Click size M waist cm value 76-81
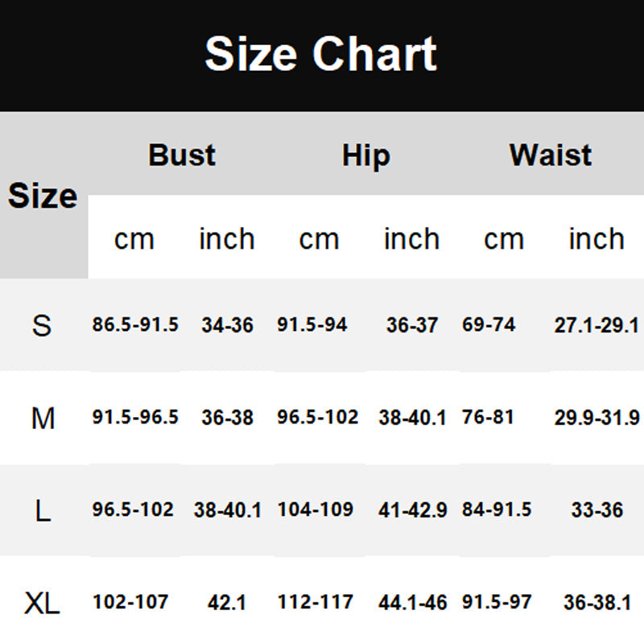Image resolution: width=644 pixels, height=644 pixels. coord(488,418)
